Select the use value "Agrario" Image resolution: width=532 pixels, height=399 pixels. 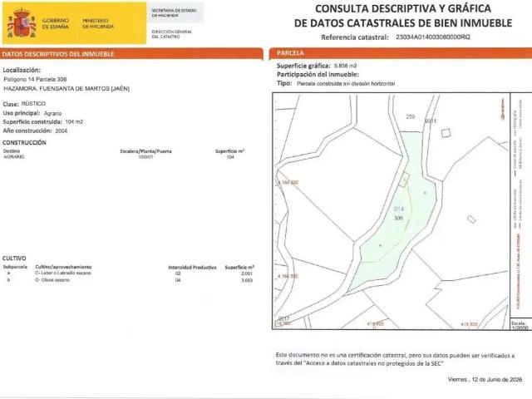[52, 113]
